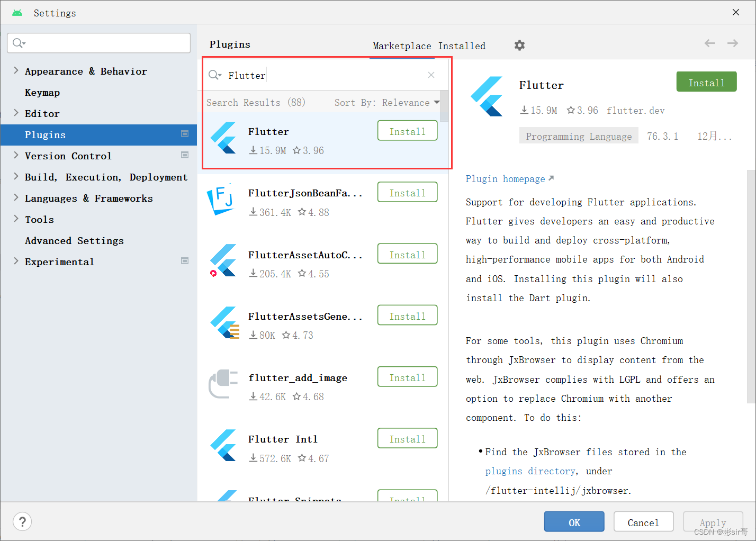The image size is (756, 541).
Task: Select Flutter Intl plugin name
Action: click(x=283, y=439)
